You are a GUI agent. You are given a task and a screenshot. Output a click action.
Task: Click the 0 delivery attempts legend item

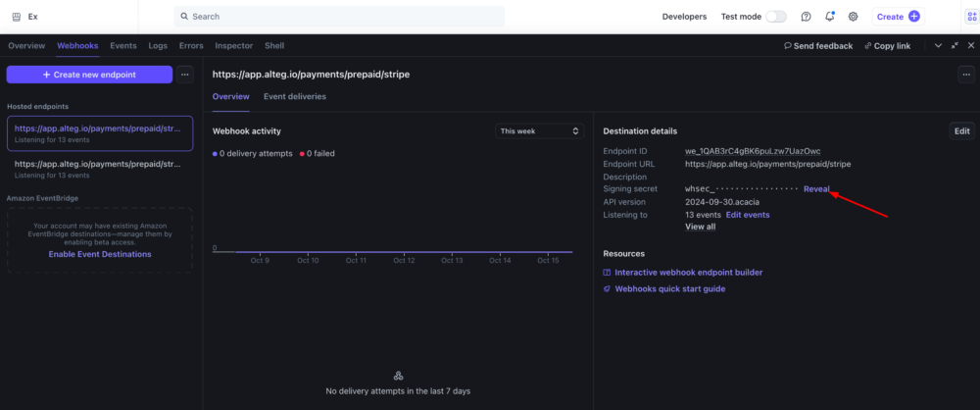253,153
